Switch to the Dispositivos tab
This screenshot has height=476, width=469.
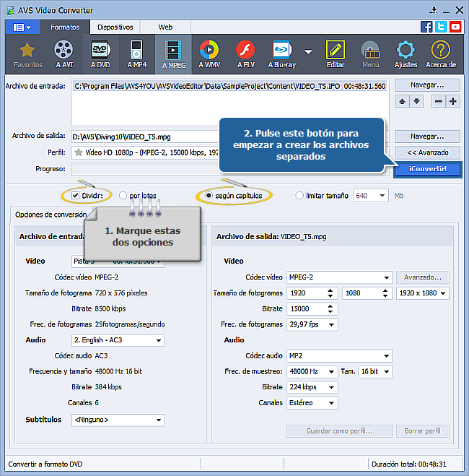point(115,27)
